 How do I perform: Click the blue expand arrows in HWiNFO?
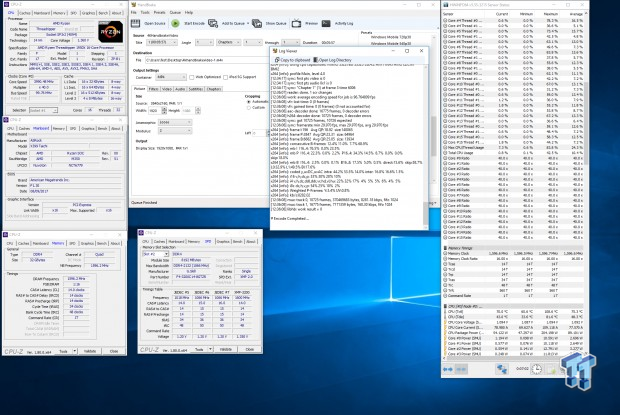pos(448,369)
